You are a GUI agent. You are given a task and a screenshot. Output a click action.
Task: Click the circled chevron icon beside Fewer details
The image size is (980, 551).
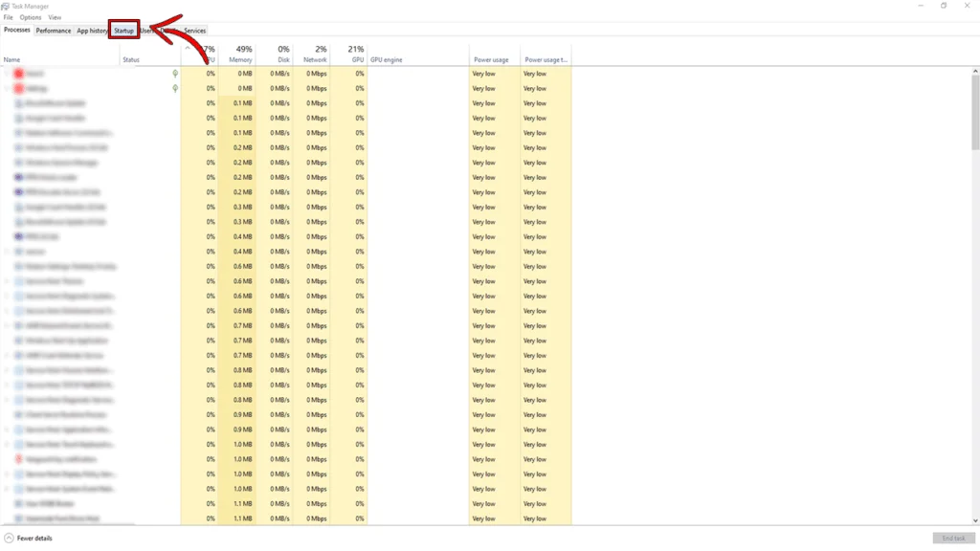9,539
